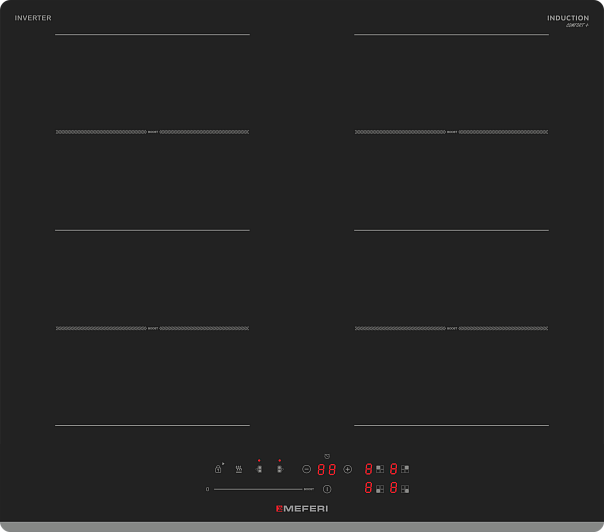Click the MEFERI brand logo
The width and height of the screenshot is (604, 532).
(x=302, y=509)
